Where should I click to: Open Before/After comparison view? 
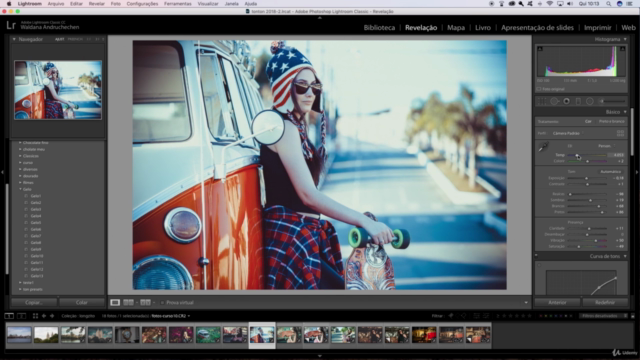point(145,302)
